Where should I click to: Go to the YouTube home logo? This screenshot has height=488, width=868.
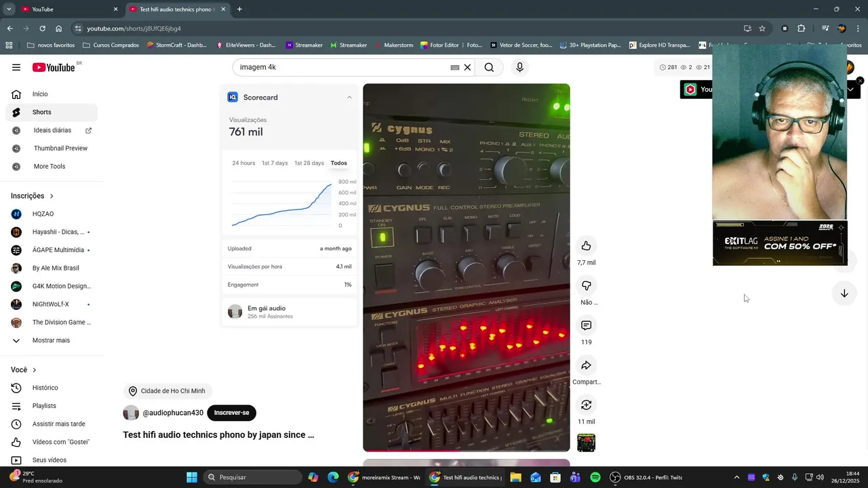tap(54, 67)
